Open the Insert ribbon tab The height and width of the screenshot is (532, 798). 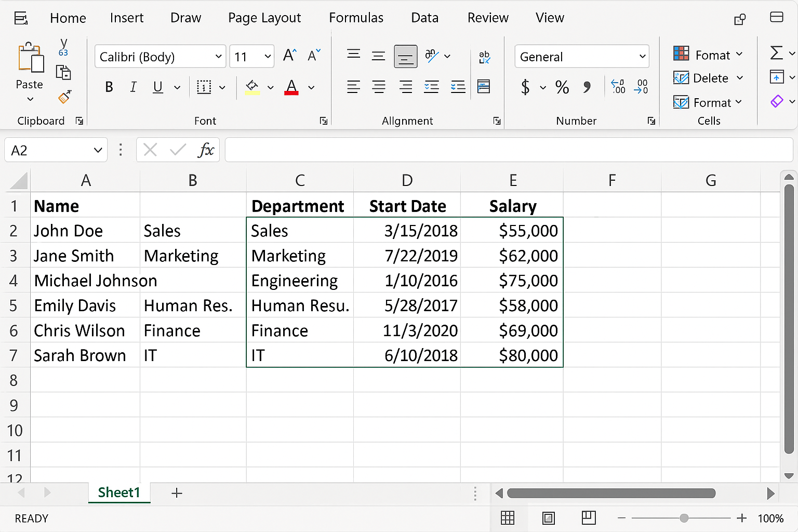(x=127, y=18)
